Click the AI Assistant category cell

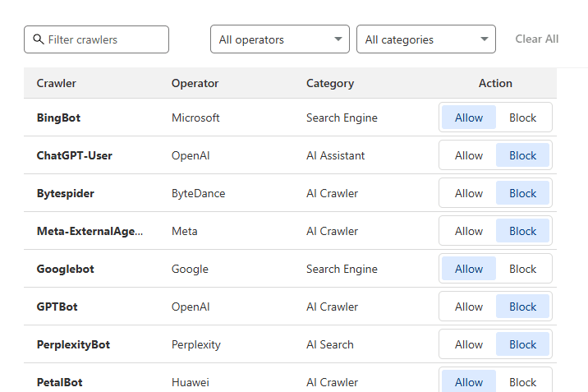[x=335, y=155]
